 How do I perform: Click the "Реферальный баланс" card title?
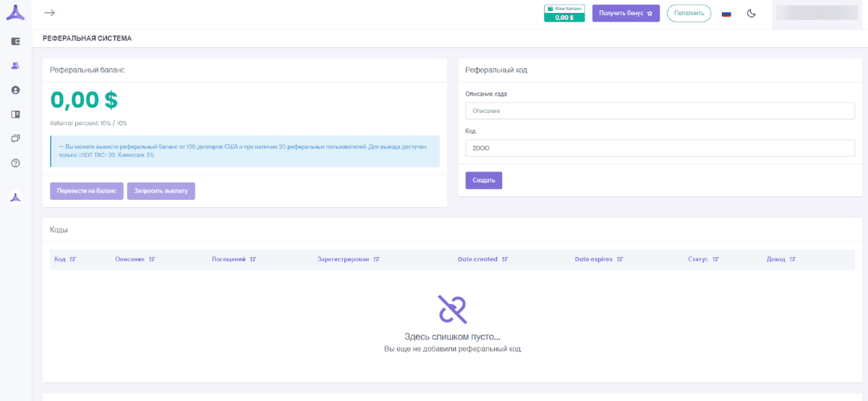[87, 70]
